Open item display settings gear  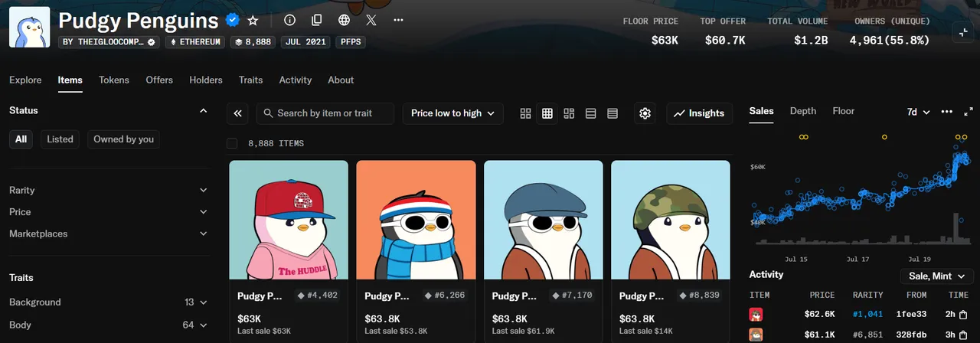click(645, 113)
